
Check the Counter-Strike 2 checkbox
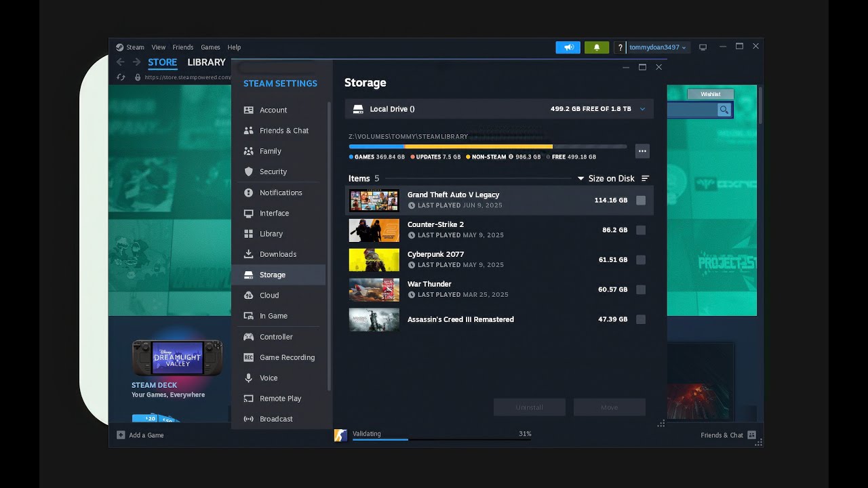[x=641, y=230]
